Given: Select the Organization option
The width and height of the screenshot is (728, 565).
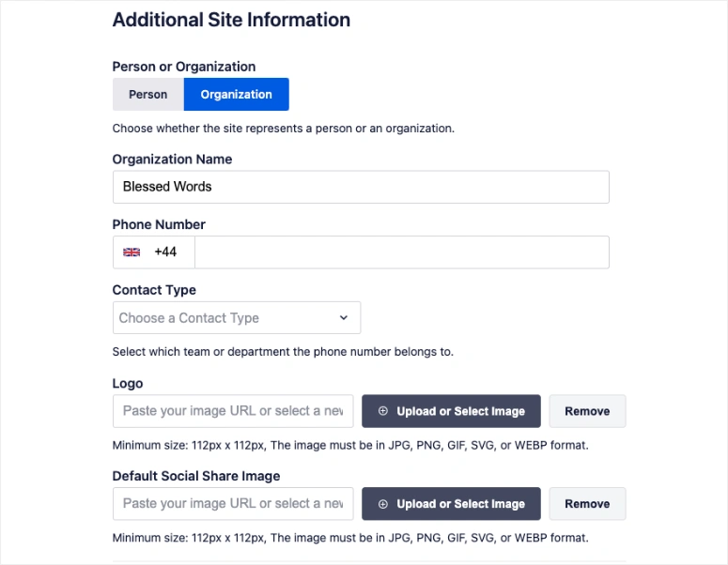Looking at the screenshot, I should point(236,94).
